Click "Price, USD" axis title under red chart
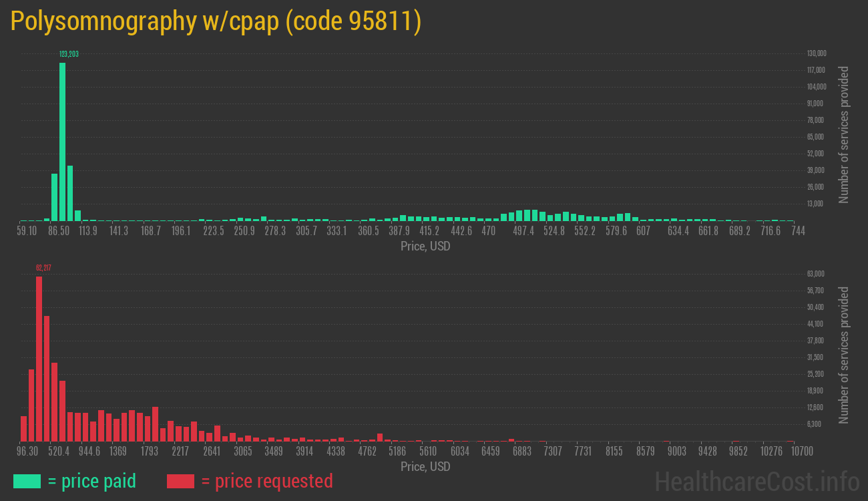The height and width of the screenshot is (501, 868). 425,466
